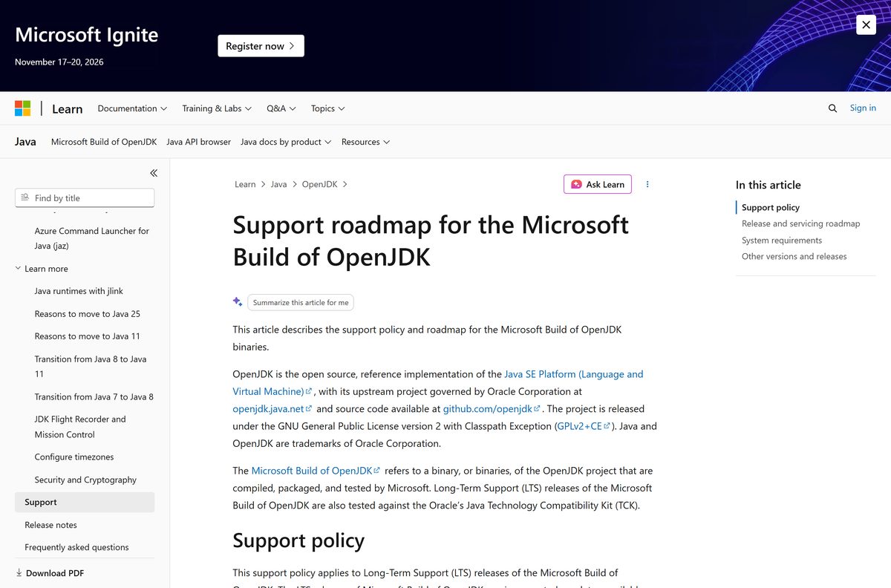Jump to Support policy in article nav
The image size is (891, 588).
tap(771, 207)
